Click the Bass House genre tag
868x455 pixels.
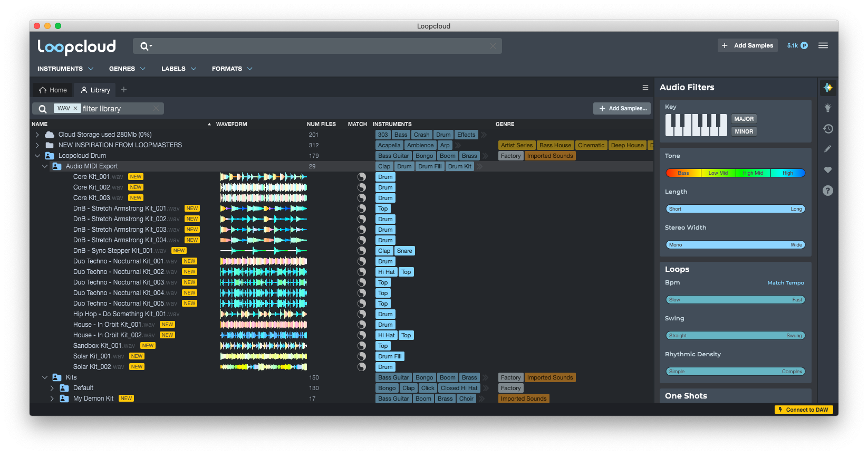pos(555,145)
